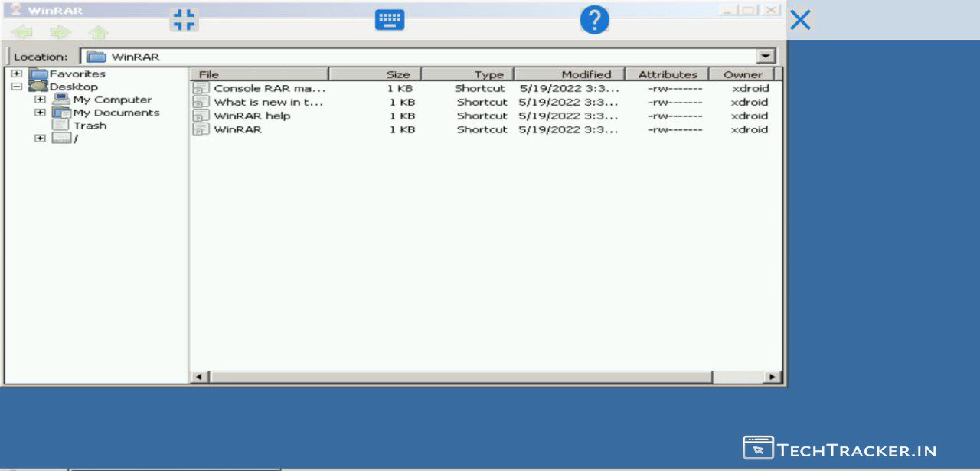
Task: Select the Console RAR manual shortcut
Action: pos(269,88)
